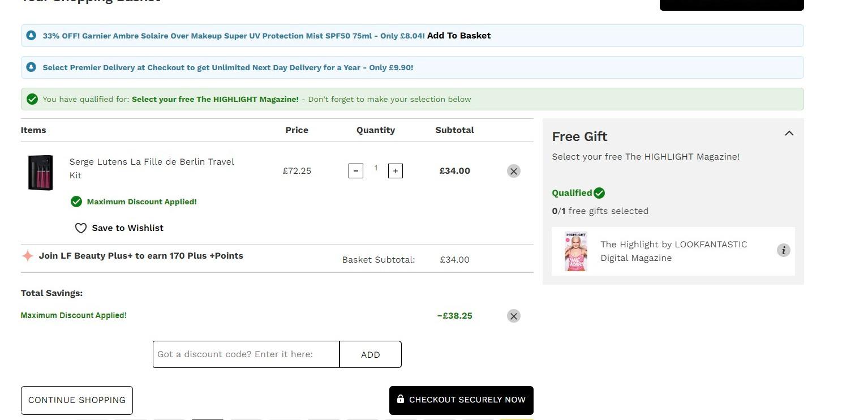
Task: Collapse the Free Gift panel
Action: (789, 134)
